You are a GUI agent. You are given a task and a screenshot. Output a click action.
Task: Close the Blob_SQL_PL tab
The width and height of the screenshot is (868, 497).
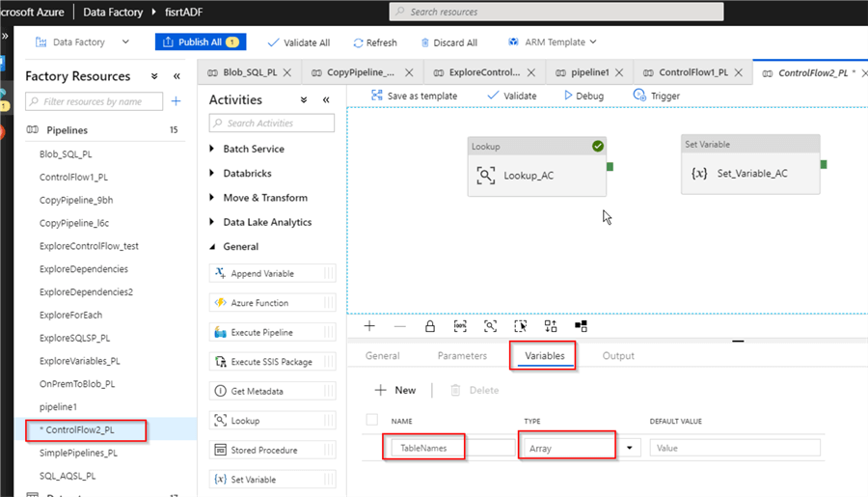[287, 72]
